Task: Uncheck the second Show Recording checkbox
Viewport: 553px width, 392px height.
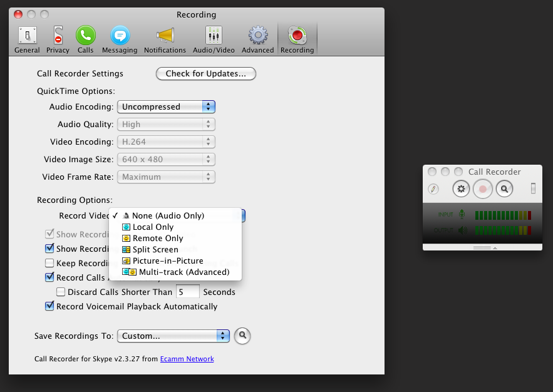Action: click(49, 248)
